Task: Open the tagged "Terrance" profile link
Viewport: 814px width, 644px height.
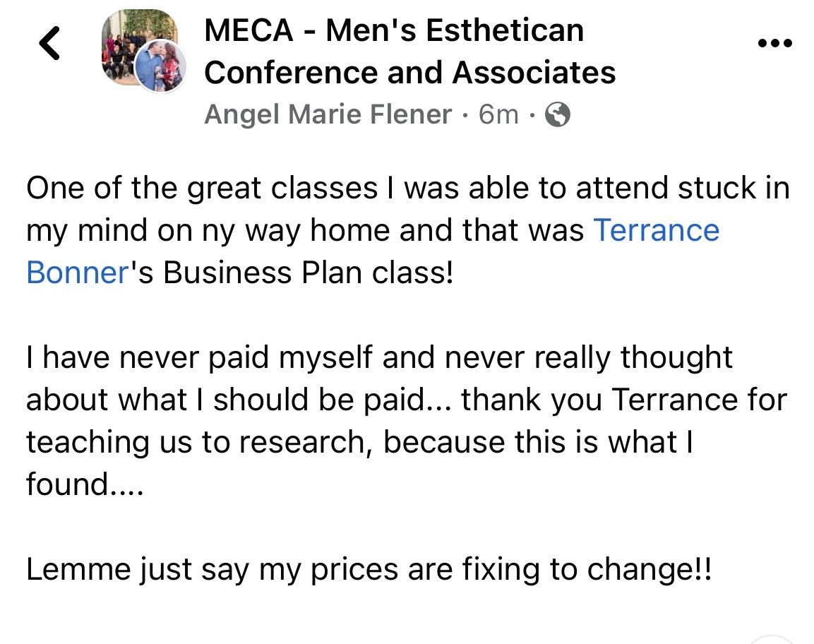Action: [x=657, y=231]
